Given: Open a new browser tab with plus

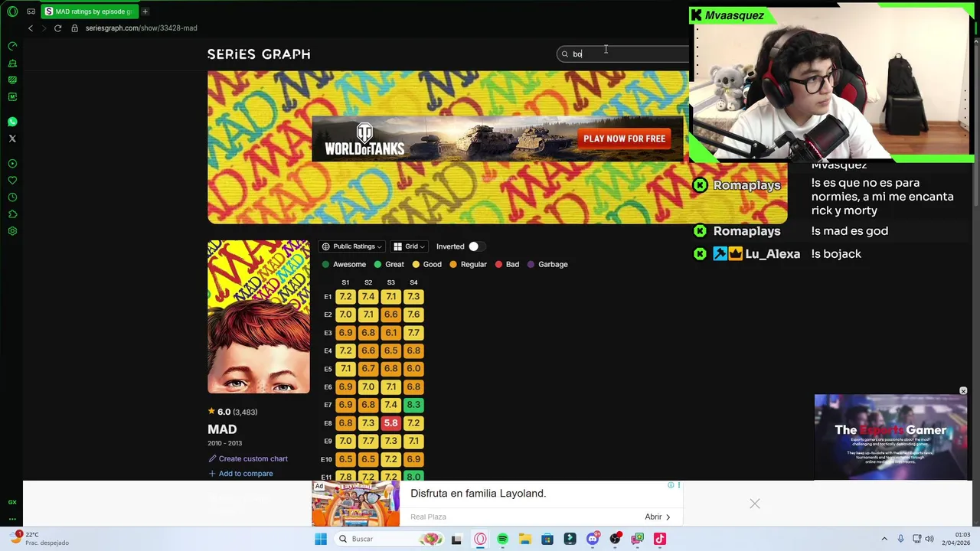Looking at the screenshot, I should click(145, 11).
